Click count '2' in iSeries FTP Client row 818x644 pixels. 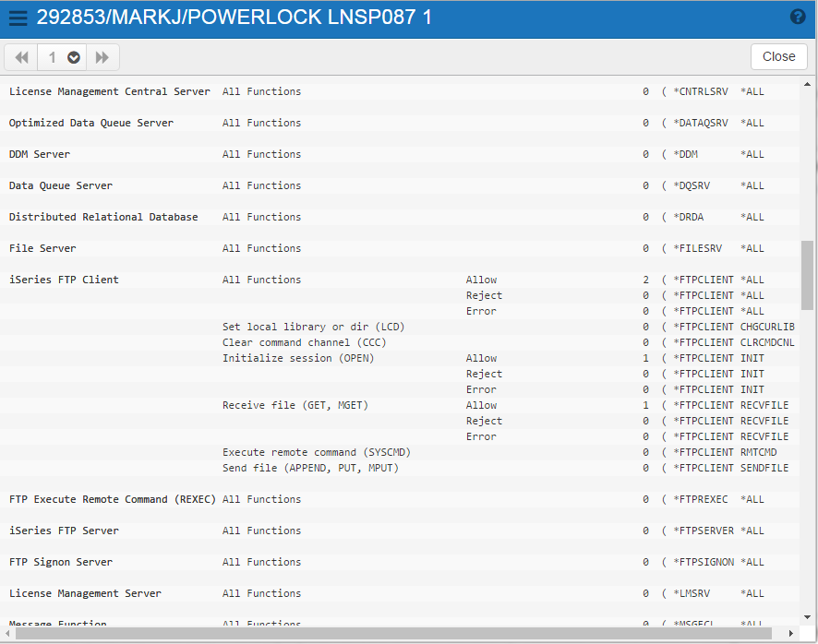(646, 280)
